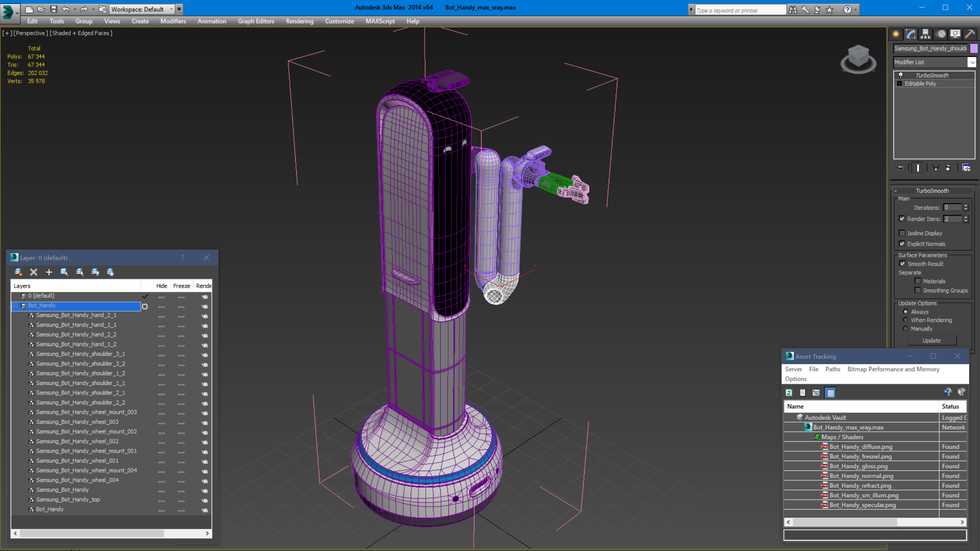Select When Rendering update option

(905, 320)
